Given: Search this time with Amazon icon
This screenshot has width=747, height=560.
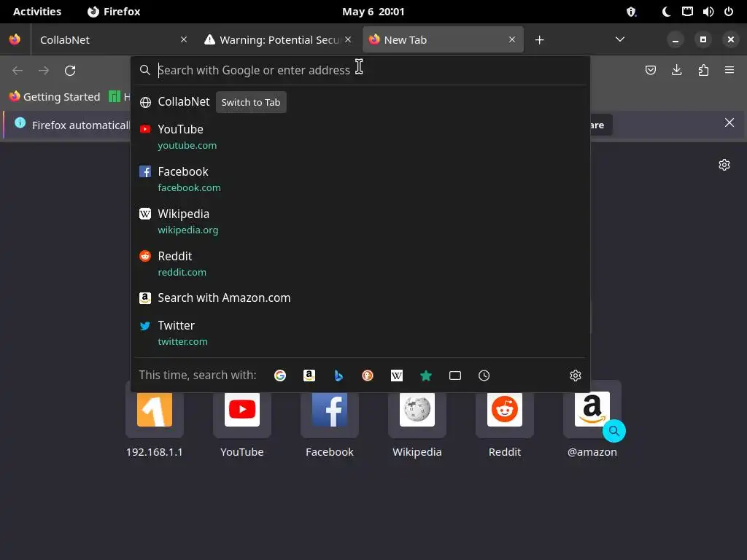Looking at the screenshot, I should 309,376.
